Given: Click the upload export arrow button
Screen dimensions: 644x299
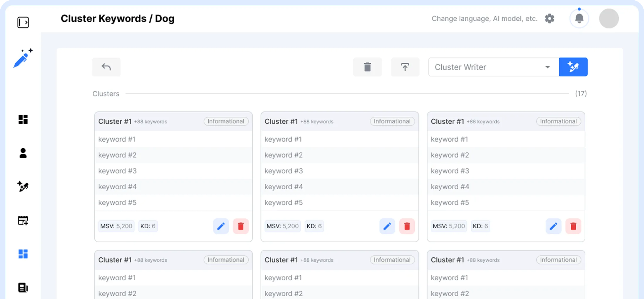Looking at the screenshot, I should point(405,67).
